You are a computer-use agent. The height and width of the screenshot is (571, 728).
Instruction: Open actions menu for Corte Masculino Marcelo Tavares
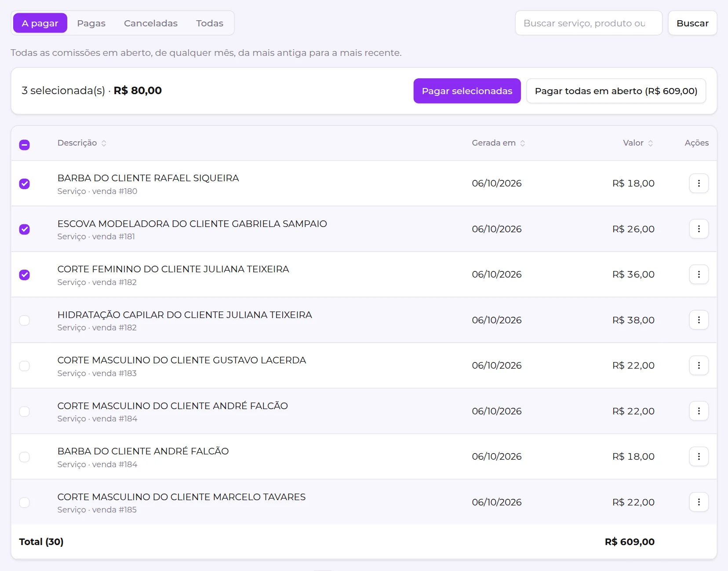699,502
